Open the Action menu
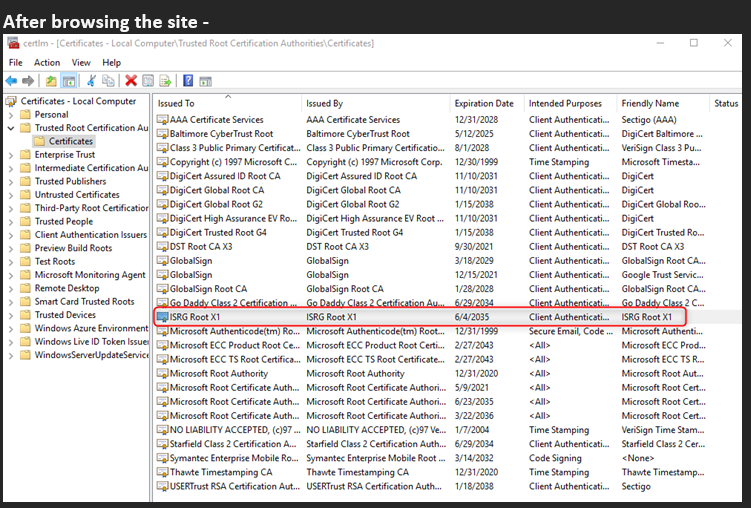 tap(47, 62)
